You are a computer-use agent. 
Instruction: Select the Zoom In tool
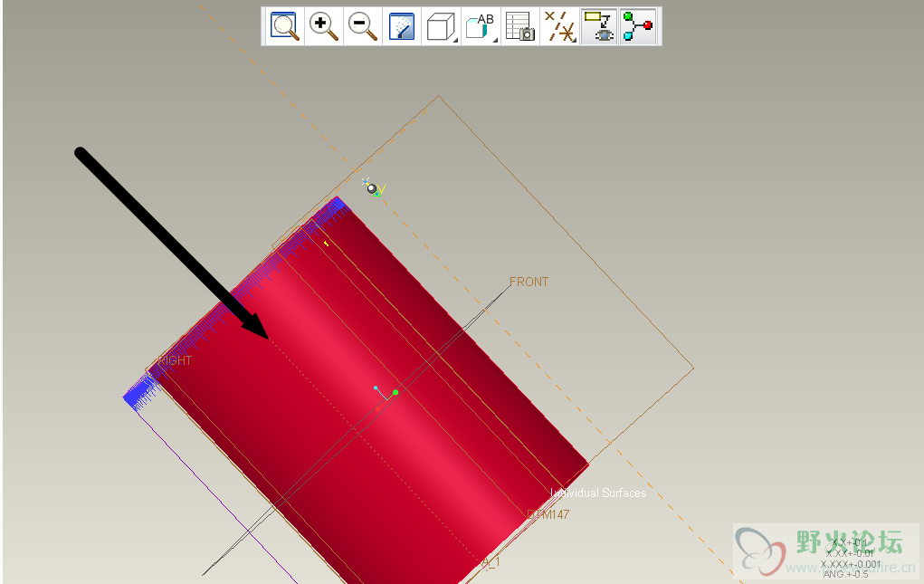(323, 26)
